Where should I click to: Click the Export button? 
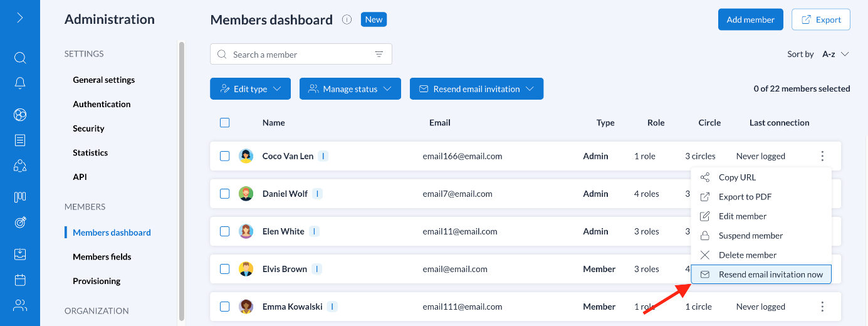pyautogui.click(x=821, y=19)
